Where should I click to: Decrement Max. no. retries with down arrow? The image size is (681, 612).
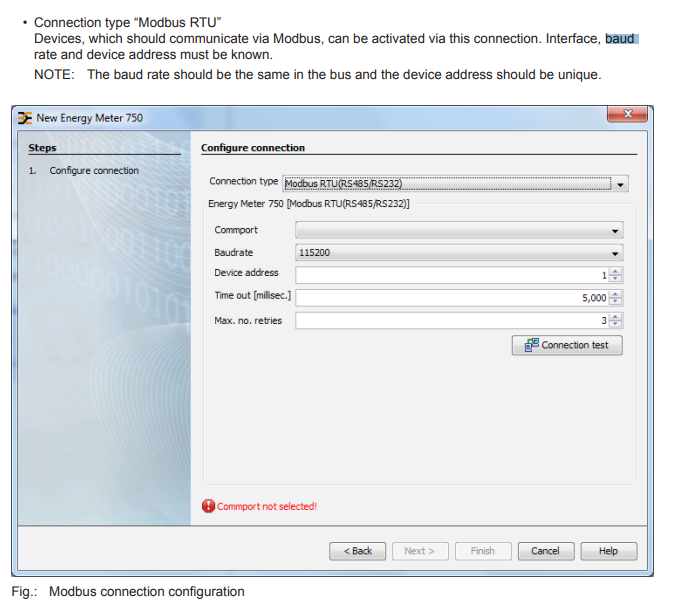click(616, 325)
